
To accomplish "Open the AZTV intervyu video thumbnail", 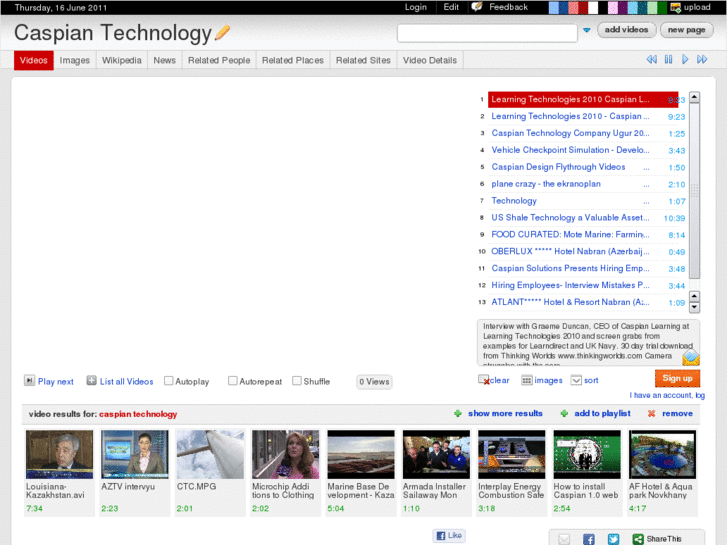I will (135, 454).
